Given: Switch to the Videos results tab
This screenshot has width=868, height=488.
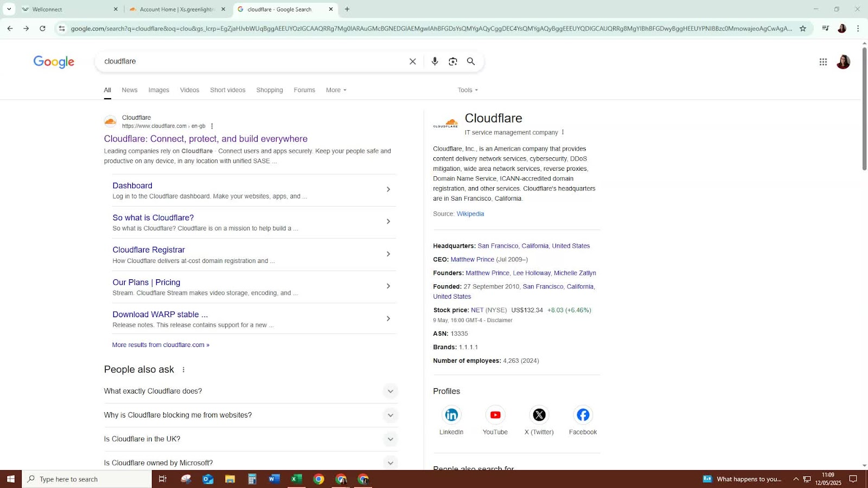Looking at the screenshot, I should pyautogui.click(x=189, y=90).
